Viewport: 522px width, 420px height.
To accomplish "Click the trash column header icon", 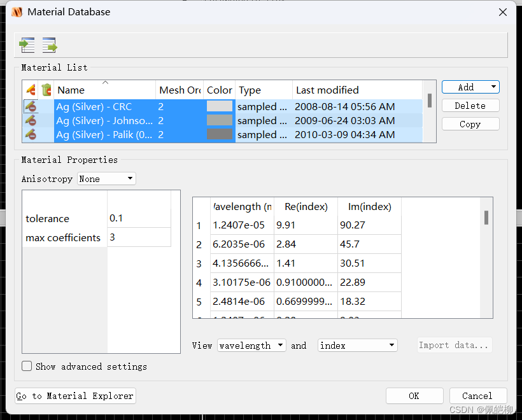I will [46, 90].
